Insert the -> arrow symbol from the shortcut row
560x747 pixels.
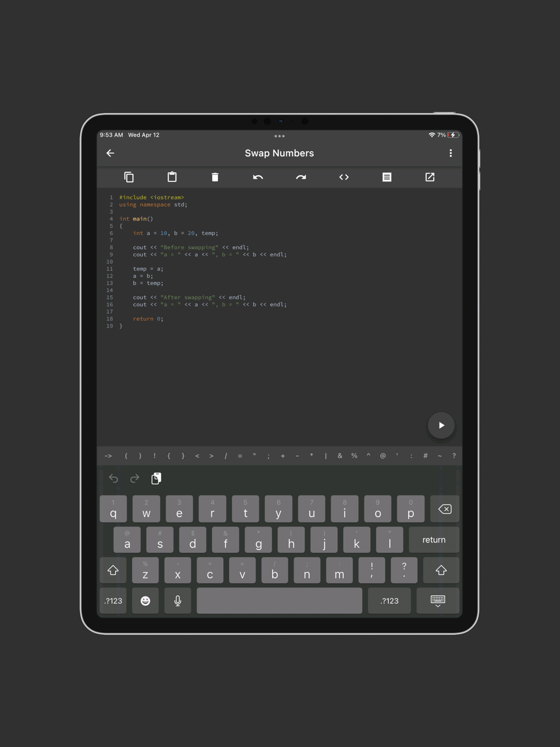108,456
